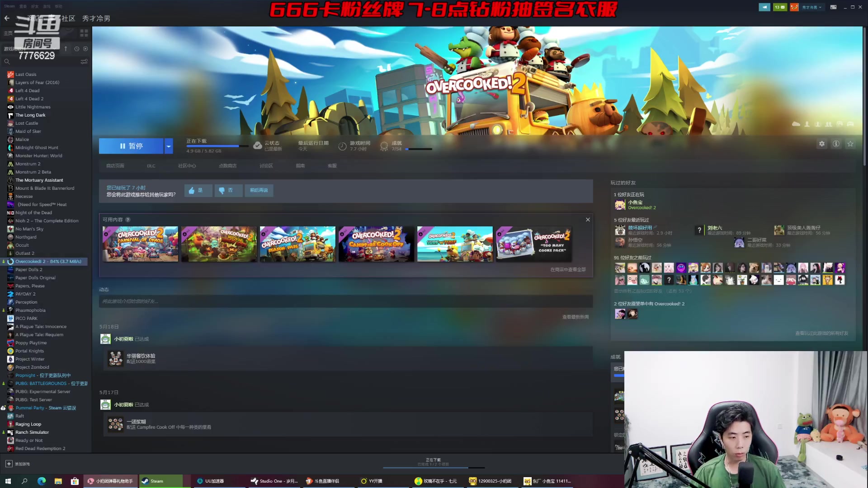The width and height of the screenshot is (868, 488).
Task: Open the 秀才冷男 account dropdown
Action: (812, 7)
